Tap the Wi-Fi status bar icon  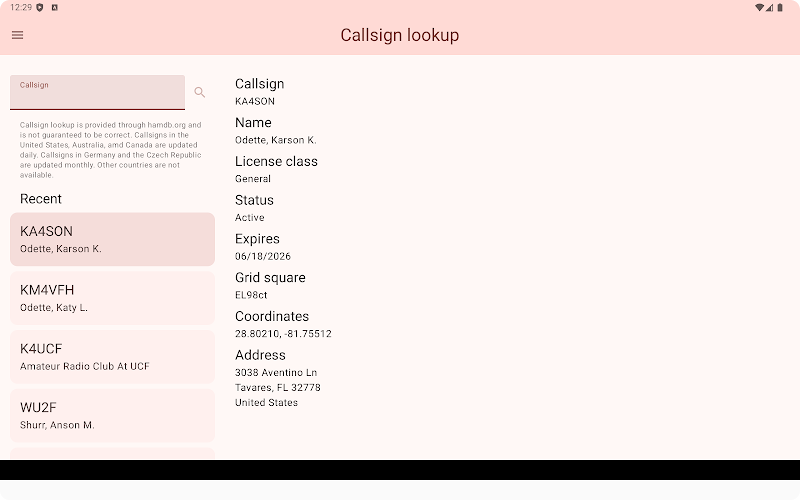(x=760, y=7)
